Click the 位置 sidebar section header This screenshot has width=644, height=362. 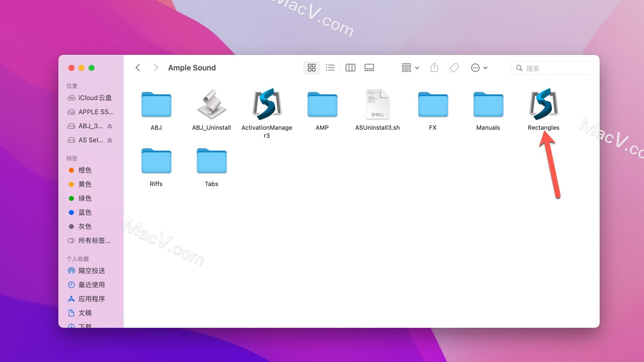pos(72,86)
